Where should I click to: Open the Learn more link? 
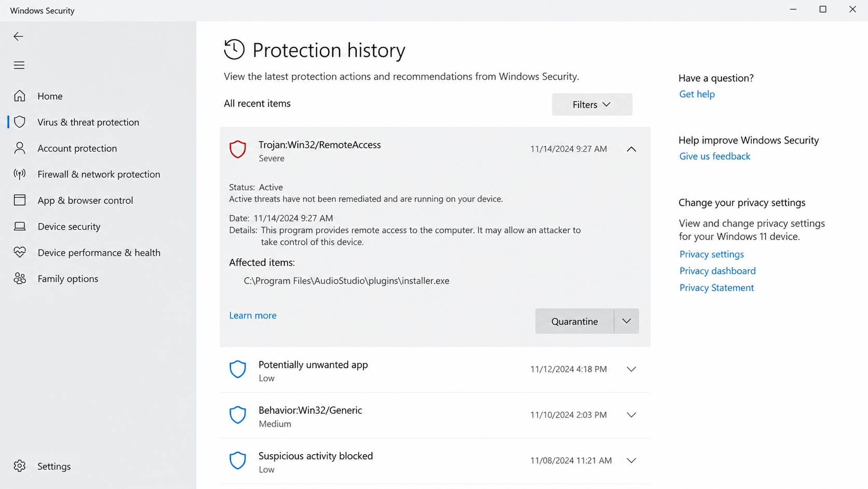253,315
